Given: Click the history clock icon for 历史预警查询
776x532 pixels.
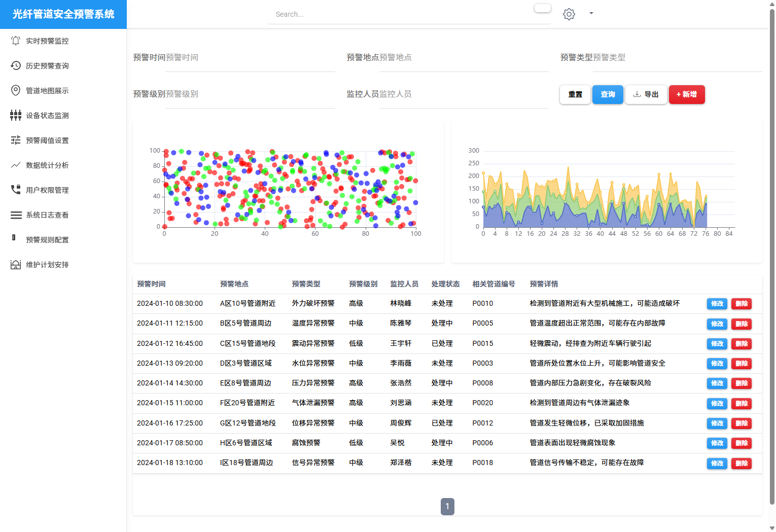Looking at the screenshot, I should [x=16, y=65].
